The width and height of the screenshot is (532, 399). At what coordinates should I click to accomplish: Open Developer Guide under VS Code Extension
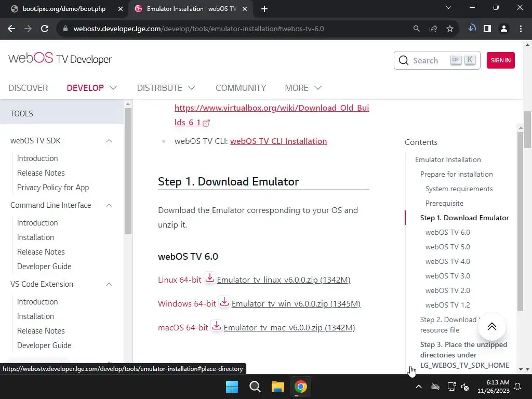point(44,345)
